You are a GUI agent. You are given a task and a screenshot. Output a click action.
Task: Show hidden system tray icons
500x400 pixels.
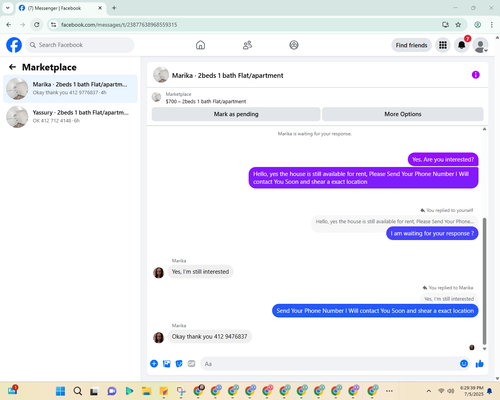pyautogui.click(x=429, y=391)
